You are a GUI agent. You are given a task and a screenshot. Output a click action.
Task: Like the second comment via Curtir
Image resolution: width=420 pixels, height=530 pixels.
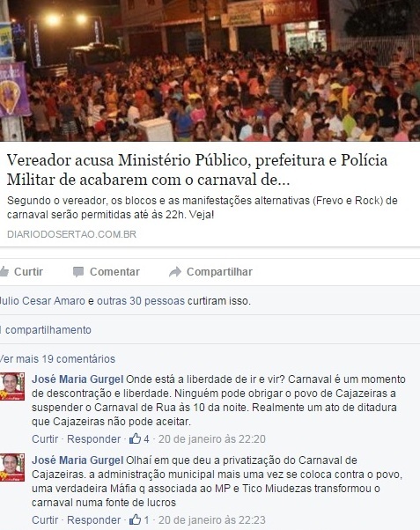45,519
